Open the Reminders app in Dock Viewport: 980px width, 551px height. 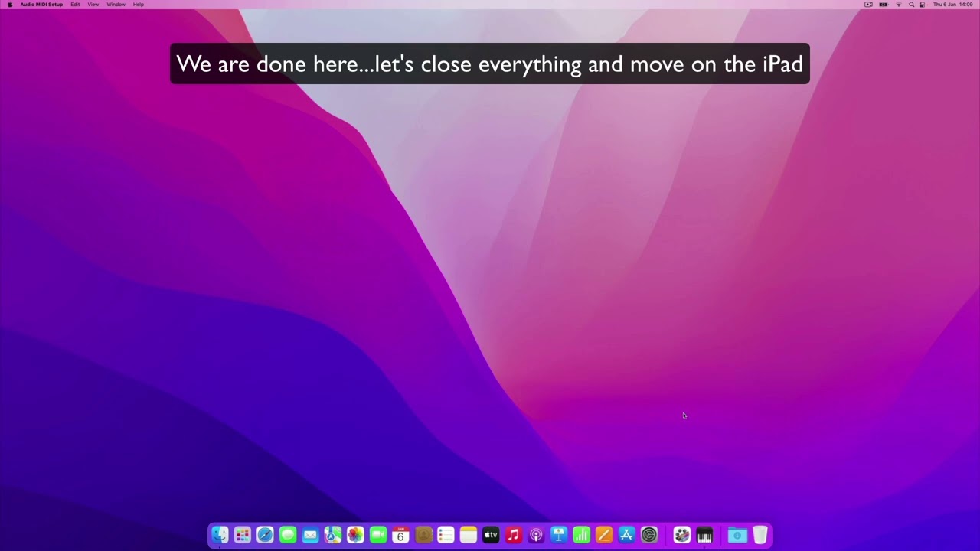pyautogui.click(x=446, y=535)
